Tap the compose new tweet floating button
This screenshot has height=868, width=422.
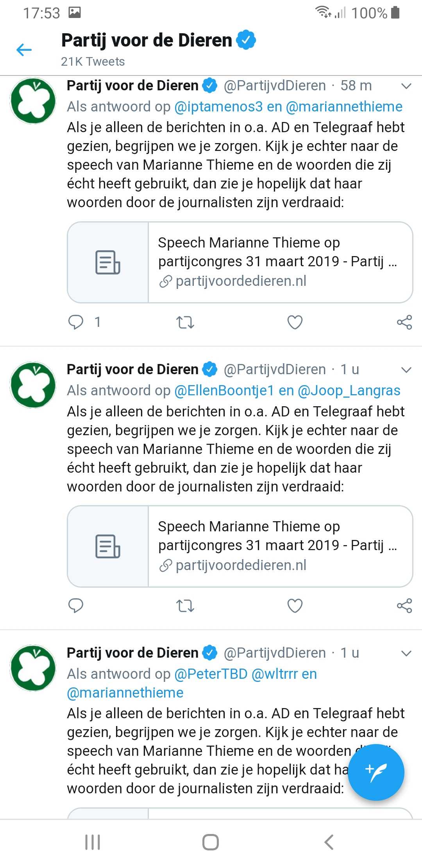[376, 772]
